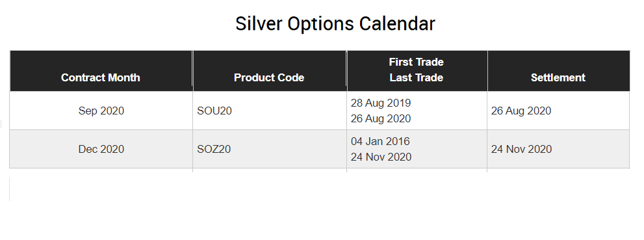Click the 28 Aug 2019 first trade date

pos(381,103)
